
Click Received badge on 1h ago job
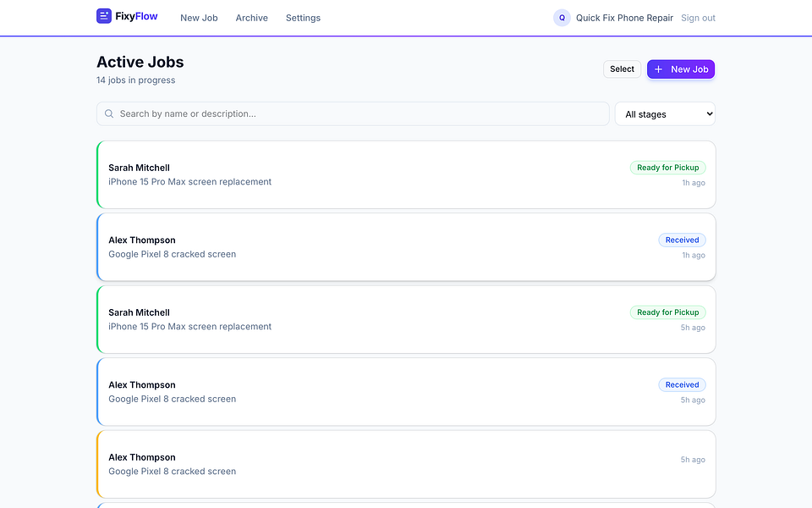pyautogui.click(x=682, y=240)
